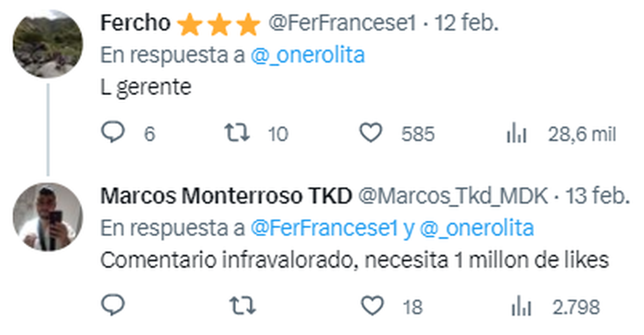This screenshot has width=644, height=335.
Task: Open the Fercho display name
Action: [136, 24]
